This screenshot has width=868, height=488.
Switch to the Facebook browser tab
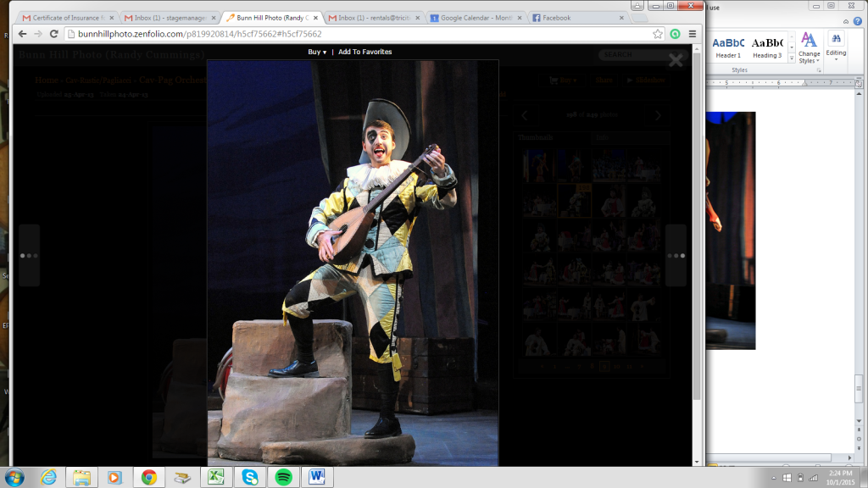pos(578,17)
